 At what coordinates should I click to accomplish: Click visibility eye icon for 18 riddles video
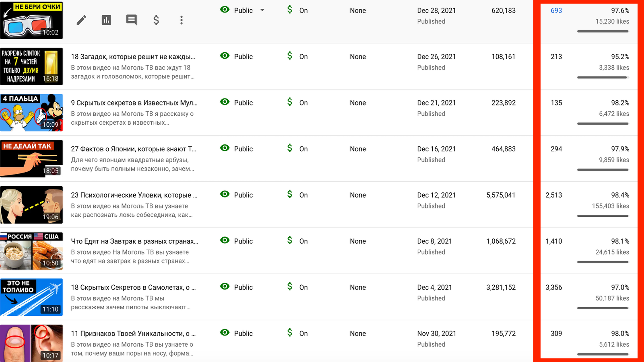pos(225,56)
